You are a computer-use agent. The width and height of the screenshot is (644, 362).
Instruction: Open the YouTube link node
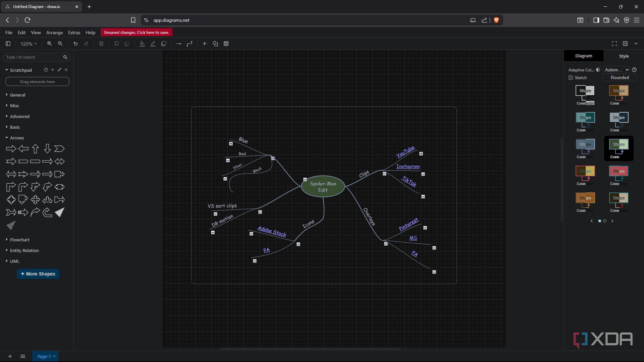[406, 152]
